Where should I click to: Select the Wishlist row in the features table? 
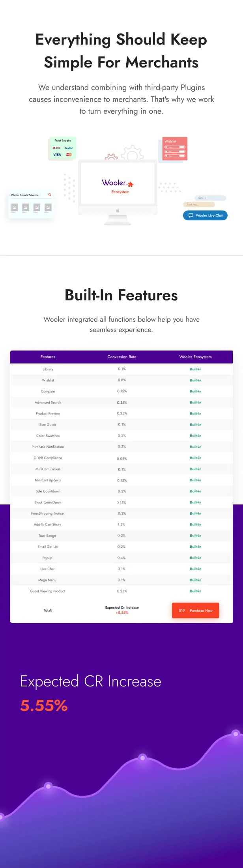[48, 380]
